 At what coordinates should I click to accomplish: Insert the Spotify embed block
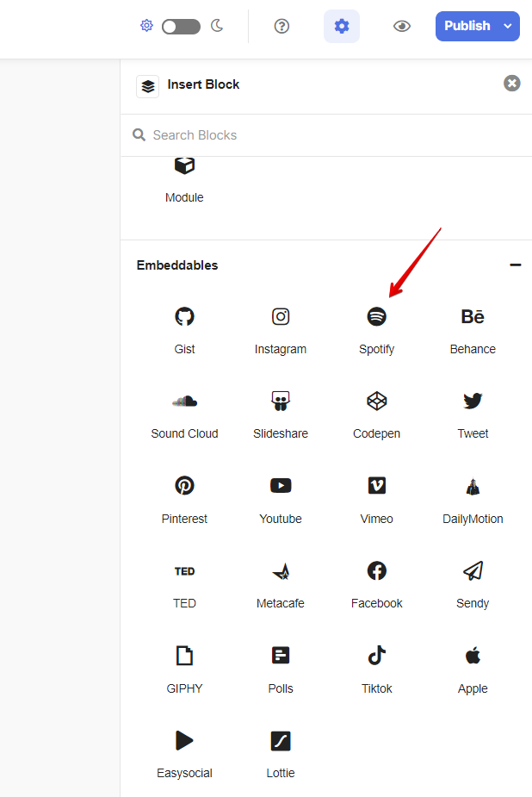coord(376,330)
